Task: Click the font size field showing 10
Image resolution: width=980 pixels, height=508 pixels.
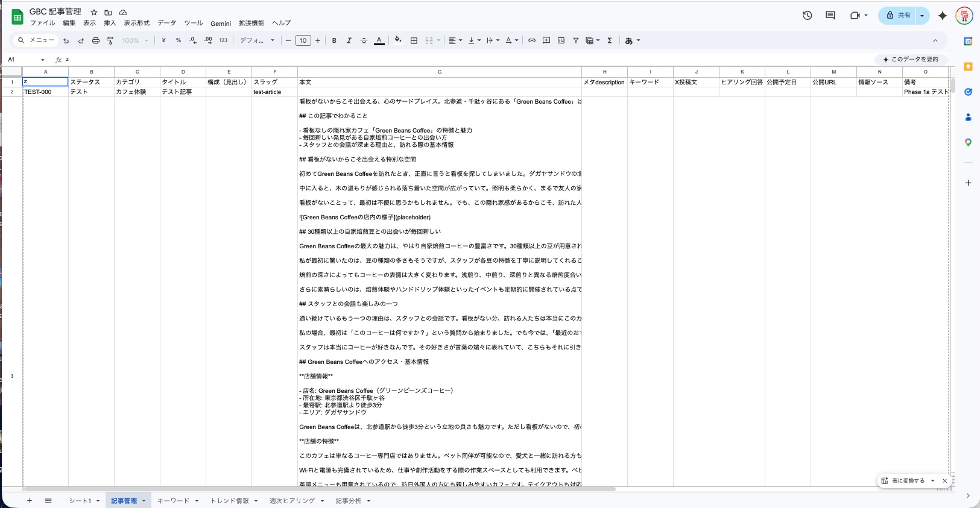Action: pos(303,40)
